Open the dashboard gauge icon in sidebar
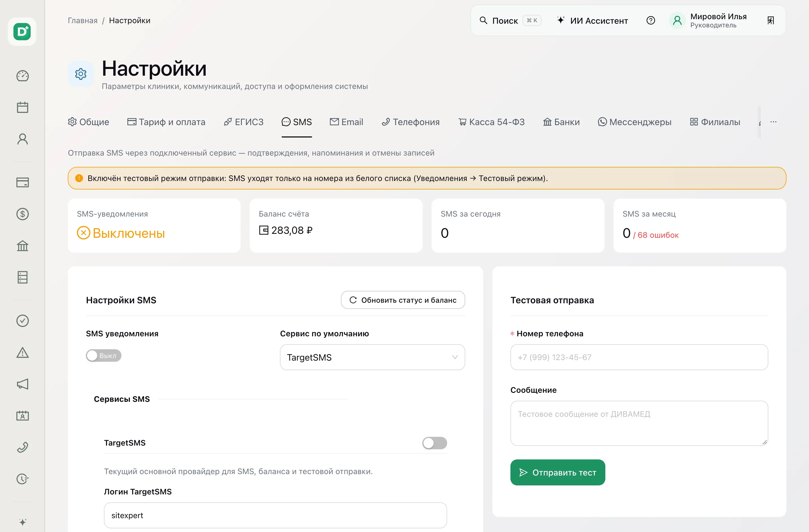809x532 pixels. (x=22, y=76)
